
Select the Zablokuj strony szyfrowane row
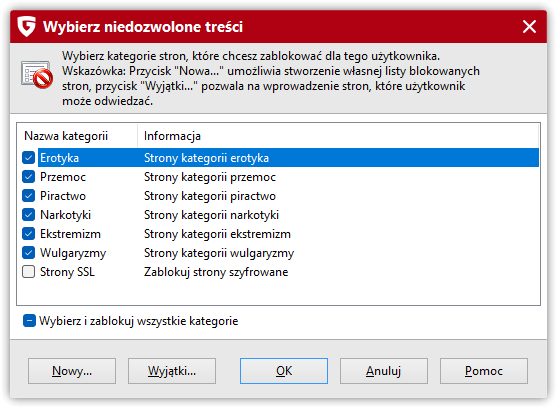278,272
